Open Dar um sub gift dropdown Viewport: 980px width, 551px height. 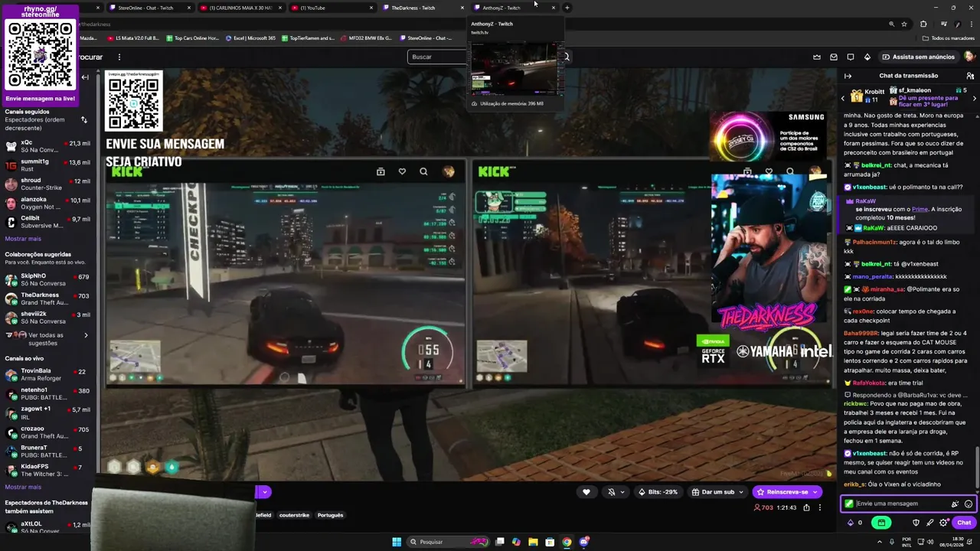(717, 492)
